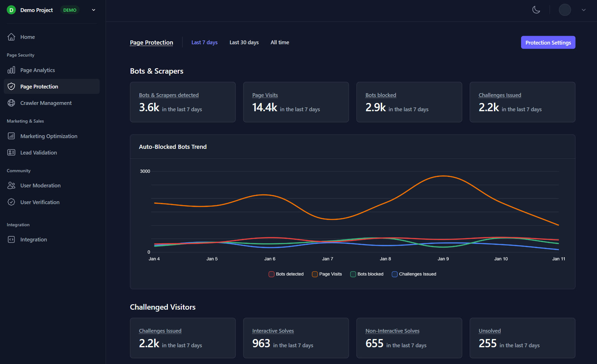
Task: Click the Challenges Issued blue legend swatch
Action: [x=395, y=274]
